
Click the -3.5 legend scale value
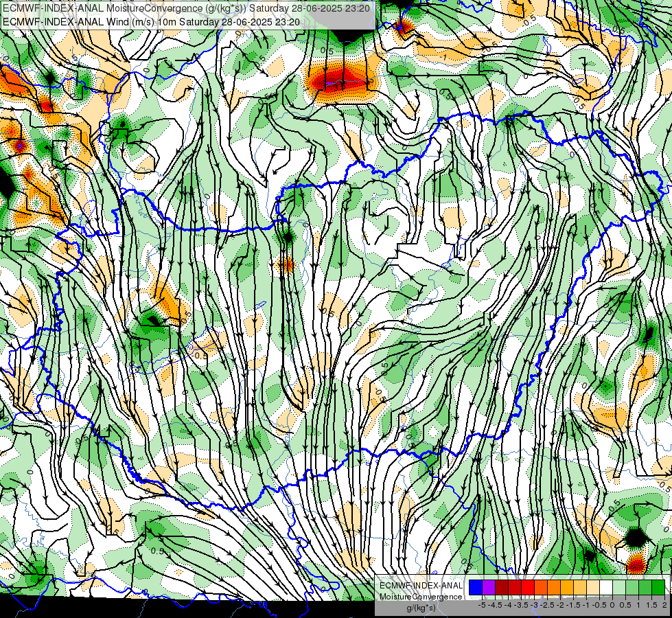521,605
